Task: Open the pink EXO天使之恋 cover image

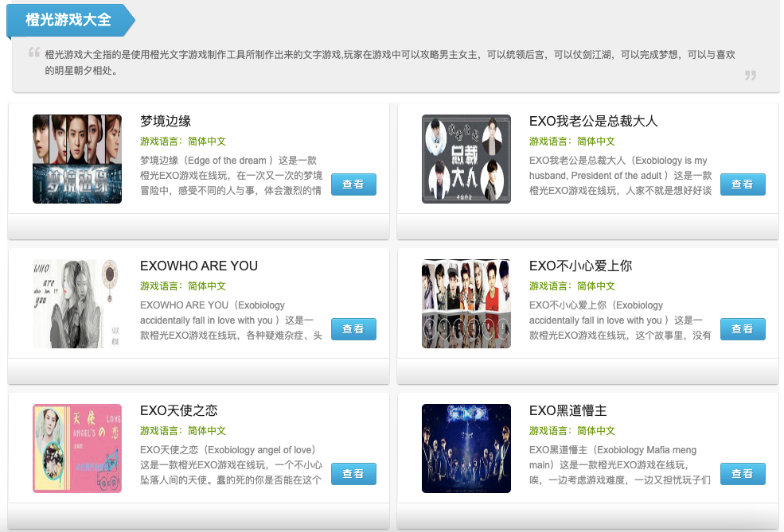Action: click(77, 449)
